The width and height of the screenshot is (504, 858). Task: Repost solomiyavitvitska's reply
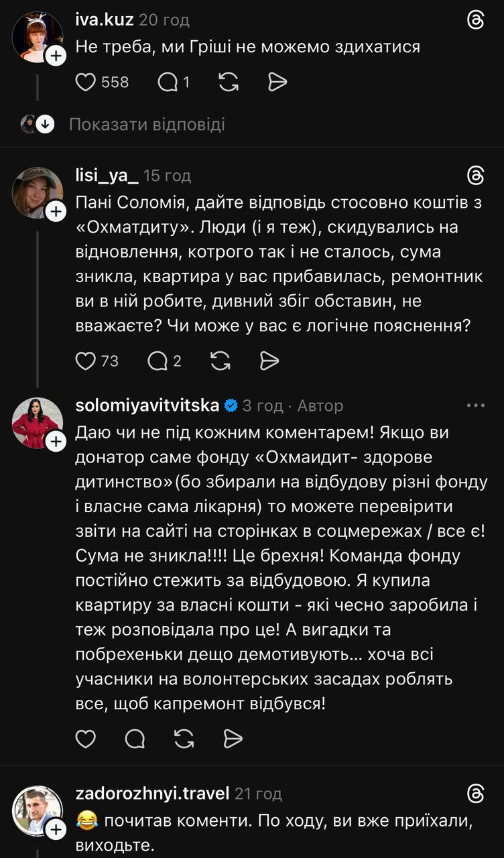(x=184, y=739)
